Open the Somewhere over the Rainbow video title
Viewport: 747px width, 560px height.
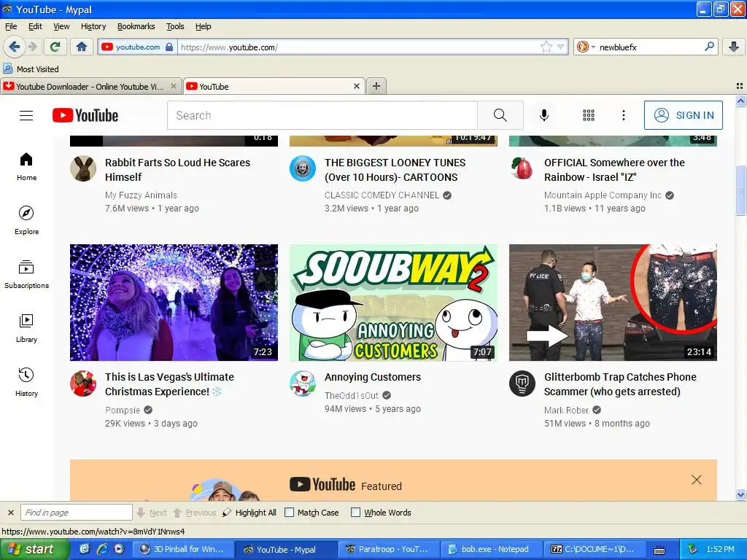point(614,169)
